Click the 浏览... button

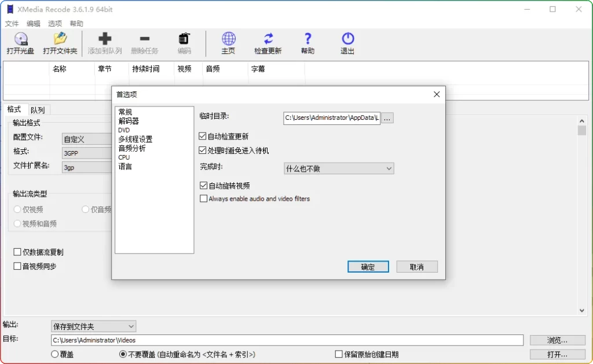[549, 340]
